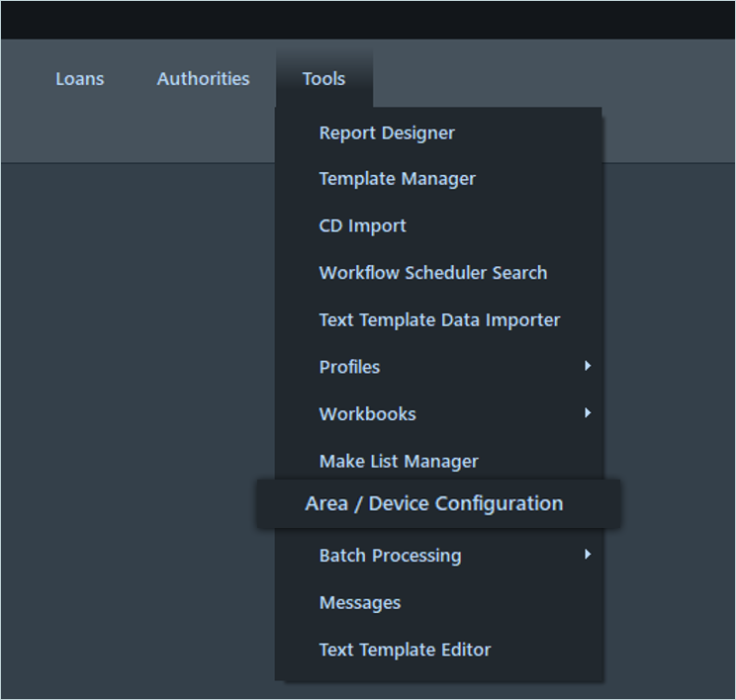Screen dimensions: 736x700
Task: Select the Batch Processing menu entry
Action: 390,556
